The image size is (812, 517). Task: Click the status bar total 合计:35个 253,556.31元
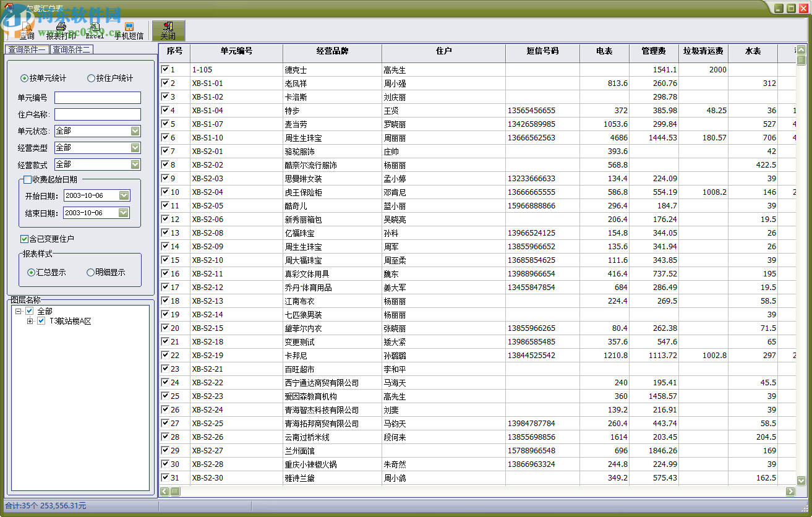(46, 506)
